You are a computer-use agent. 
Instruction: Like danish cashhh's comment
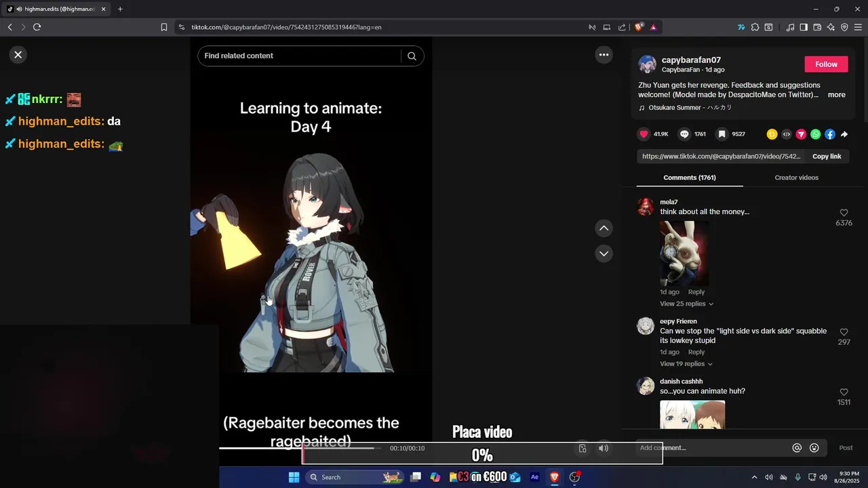(x=844, y=392)
